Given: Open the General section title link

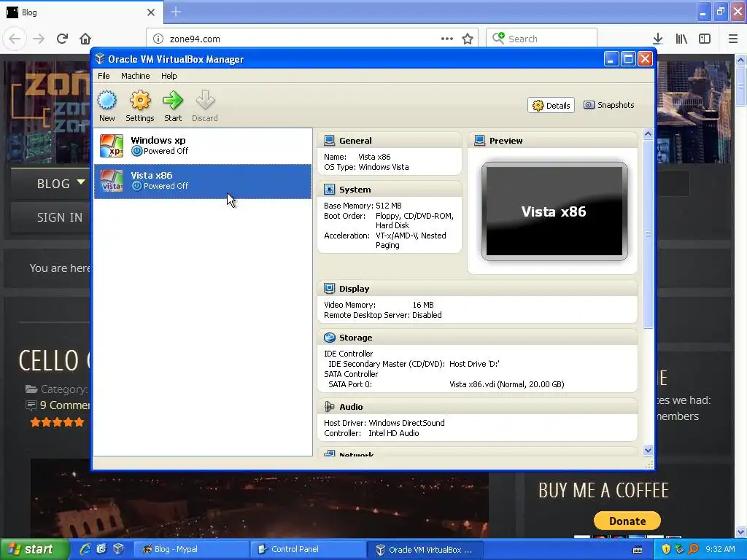Looking at the screenshot, I should [x=355, y=141].
